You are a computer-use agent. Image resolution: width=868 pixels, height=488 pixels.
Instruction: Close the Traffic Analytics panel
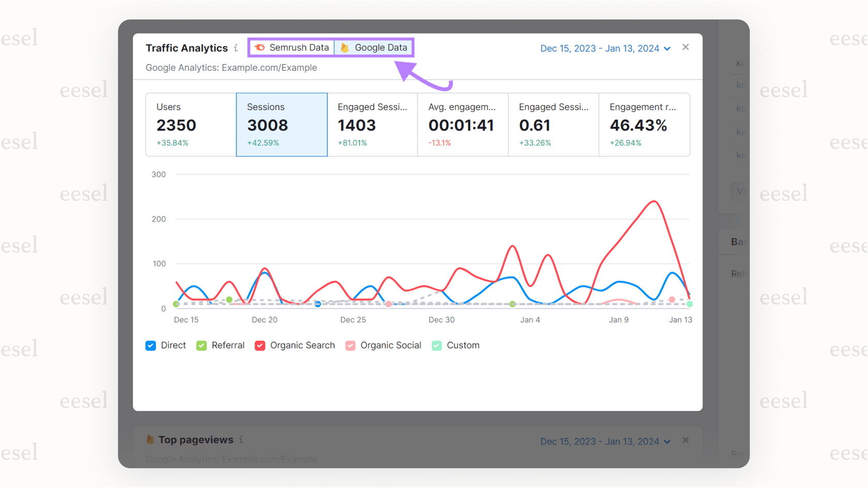686,46
